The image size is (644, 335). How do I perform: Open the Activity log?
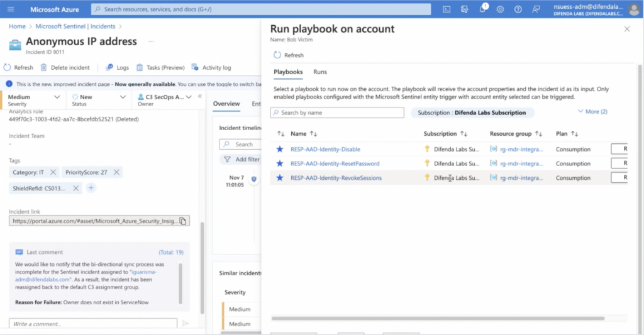coord(211,67)
